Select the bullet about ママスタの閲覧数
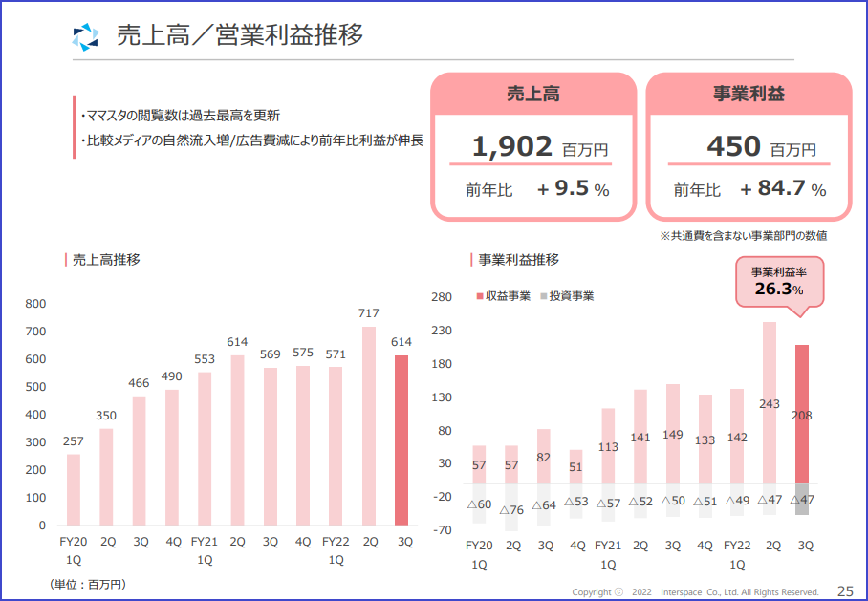The height and width of the screenshot is (601, 868). coord(181,116)
